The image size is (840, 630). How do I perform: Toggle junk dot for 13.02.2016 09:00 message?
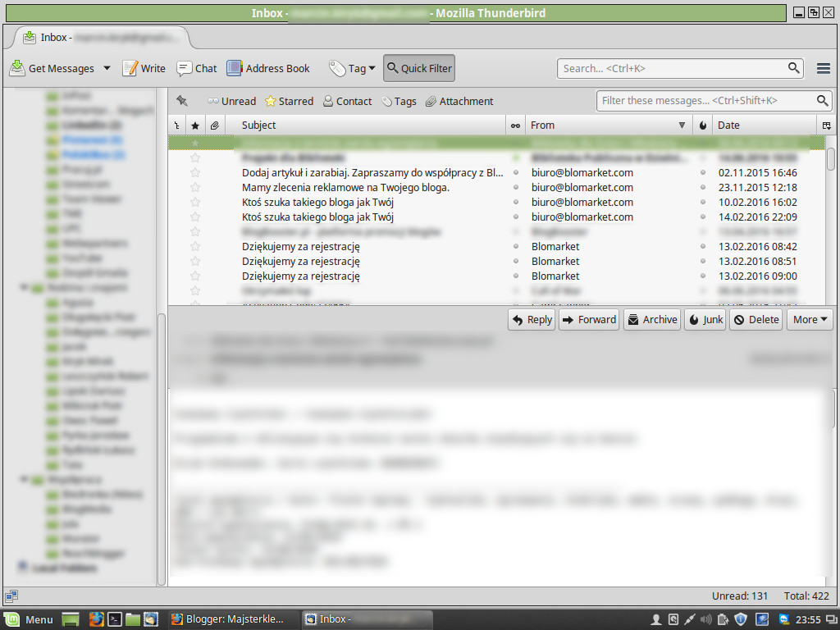point(703,276)
